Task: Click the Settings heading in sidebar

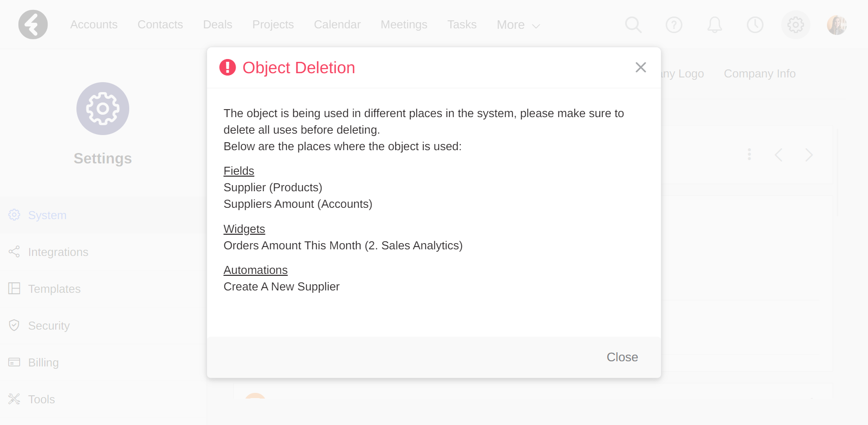Action: point(103,159)
